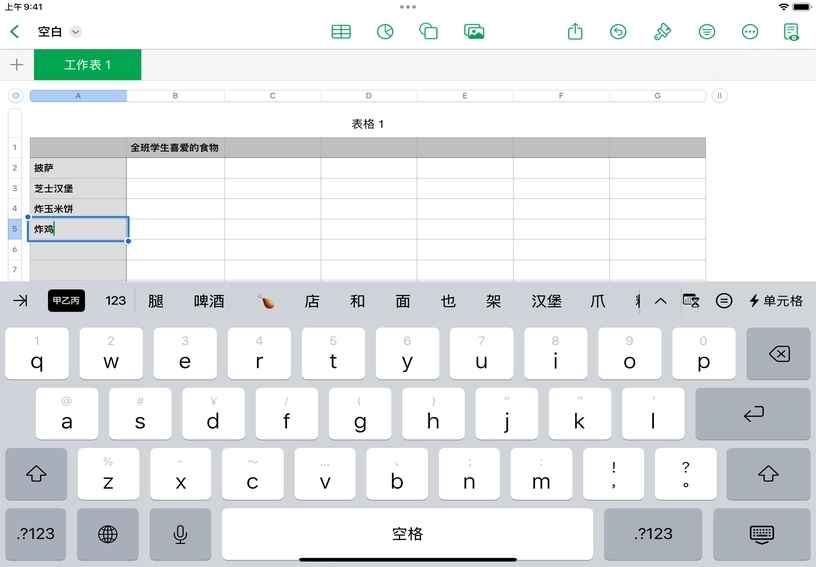The width and height of the screenshot is (816, 567).
Task: Switch to the 甲乙丙 text keyboard mode
Action: (66, 301)
